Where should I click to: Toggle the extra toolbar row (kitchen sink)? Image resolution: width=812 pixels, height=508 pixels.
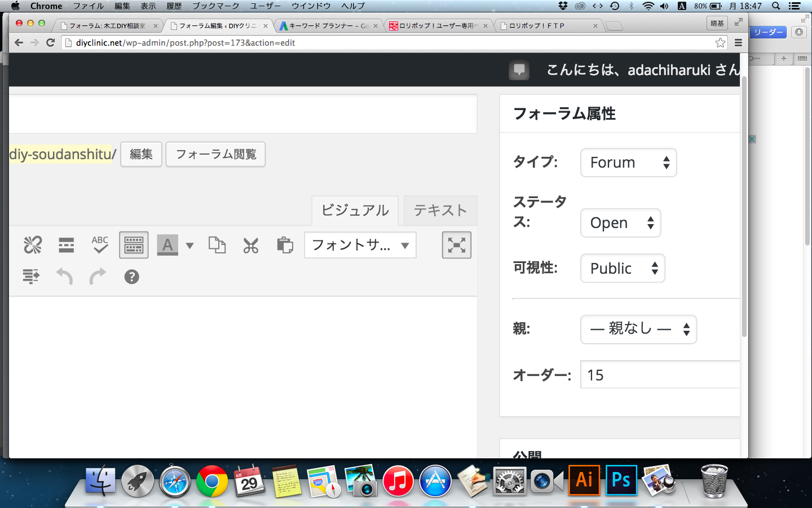[134, 245]
